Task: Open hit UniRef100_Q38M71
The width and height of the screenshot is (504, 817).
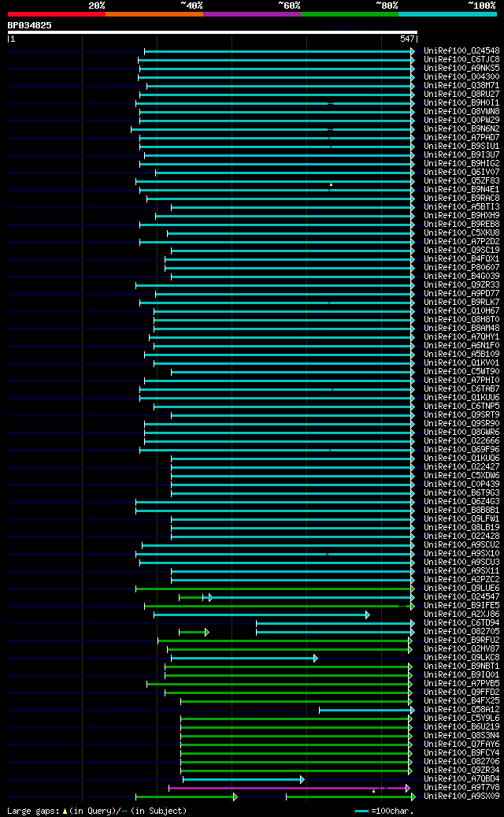Action: coord(461,86)
